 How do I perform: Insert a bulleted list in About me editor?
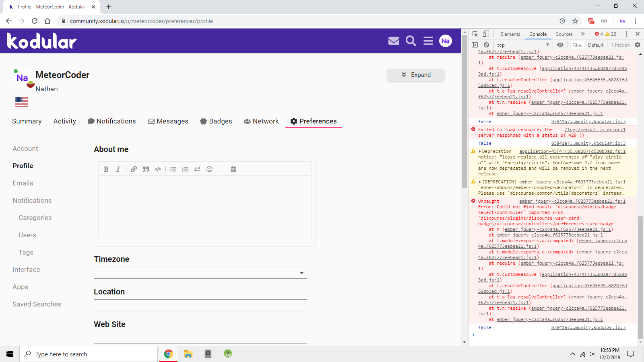[x=173, y=169]
